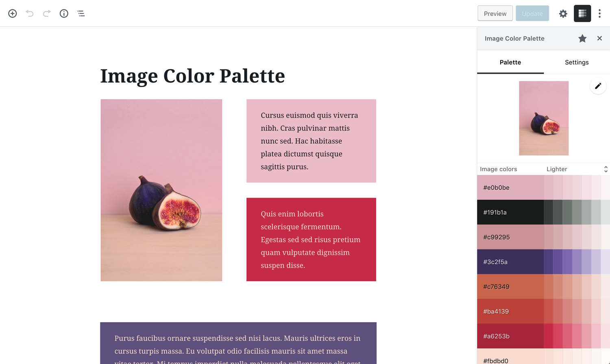Open the more tools and options menu

600,13
